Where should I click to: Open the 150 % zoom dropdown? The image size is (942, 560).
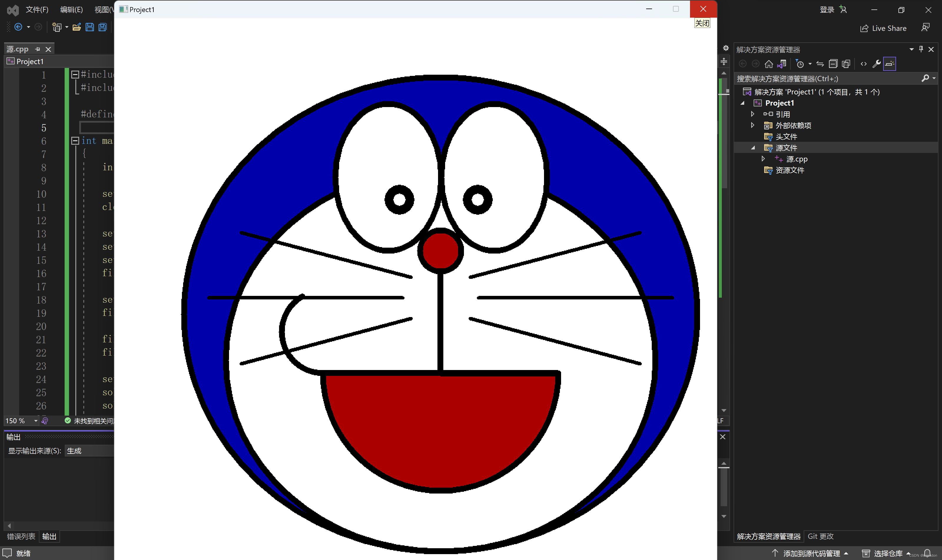[36, 421]
